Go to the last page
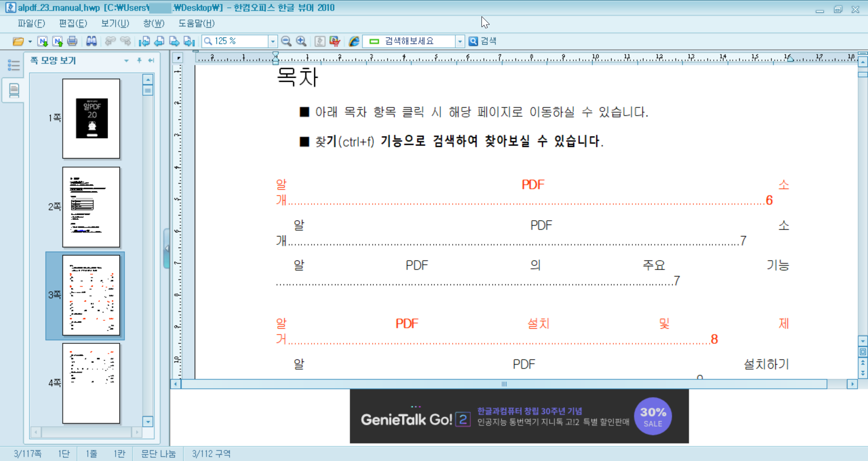The image size is (868, 461). [189, 41]
